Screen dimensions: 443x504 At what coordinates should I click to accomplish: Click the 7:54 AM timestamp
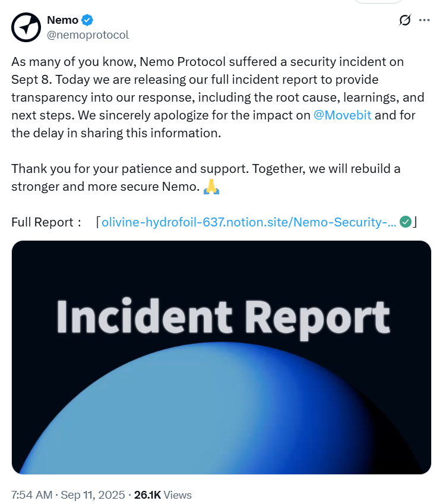(x=31, y=494)
